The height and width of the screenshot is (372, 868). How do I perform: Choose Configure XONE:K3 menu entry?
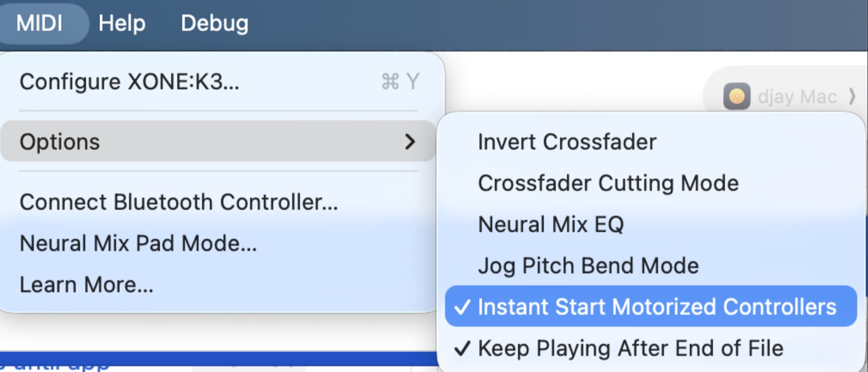pos(129,82)
